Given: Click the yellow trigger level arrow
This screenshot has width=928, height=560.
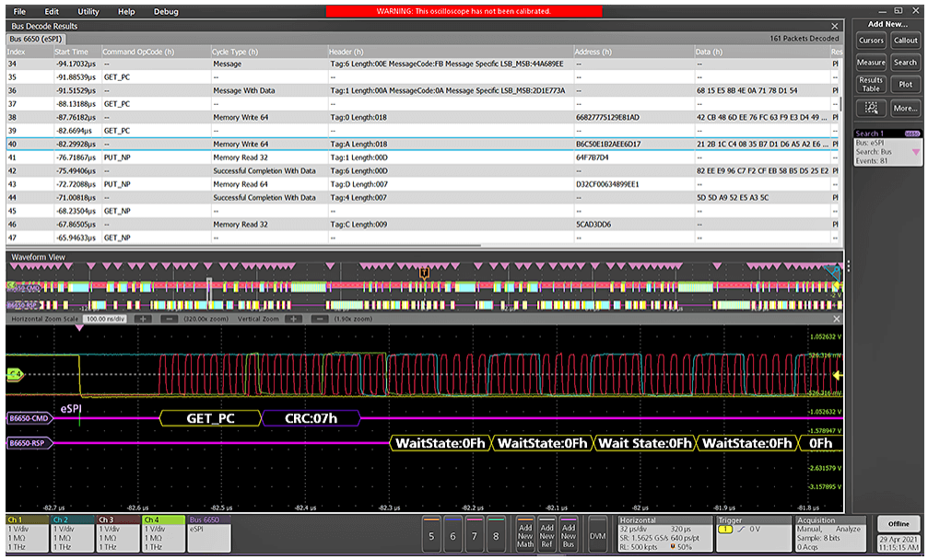Looking at the screenshot, I should (837, 375).
